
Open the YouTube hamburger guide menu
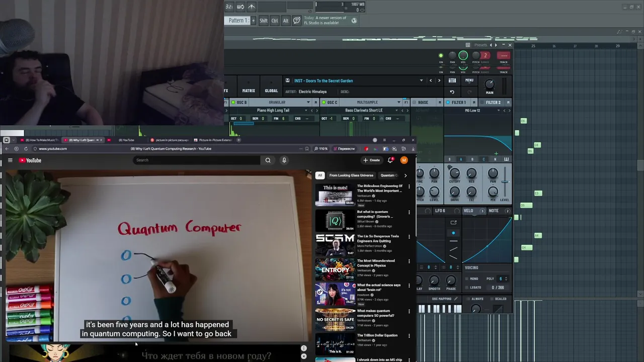pos(10,160)
